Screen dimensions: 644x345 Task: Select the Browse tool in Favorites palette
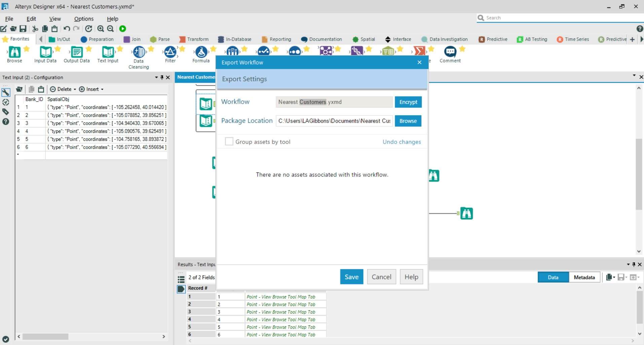tap(14, 52)
